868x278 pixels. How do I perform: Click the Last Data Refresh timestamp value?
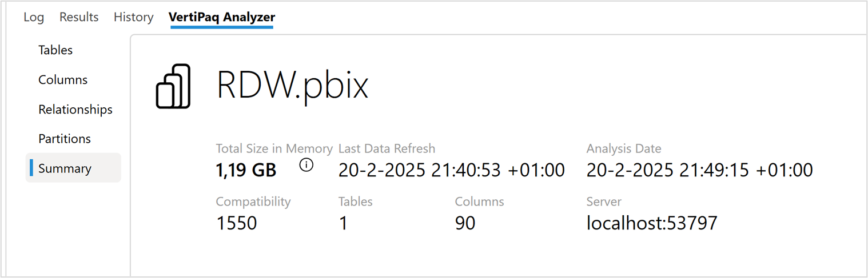coord(451,170)
